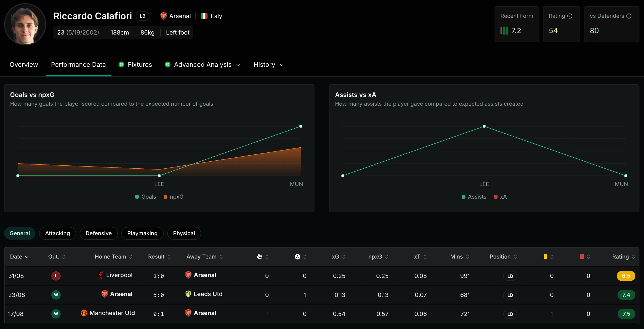Screen dimensions: 644x329
Task: Sort table by Away Team column
Action: click(x=205, y=257)
